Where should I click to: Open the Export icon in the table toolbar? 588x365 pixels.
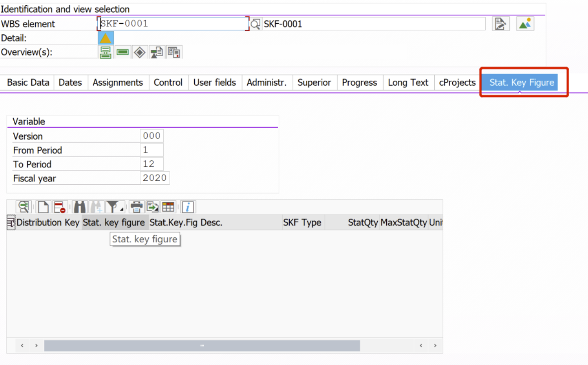(152, 207)
